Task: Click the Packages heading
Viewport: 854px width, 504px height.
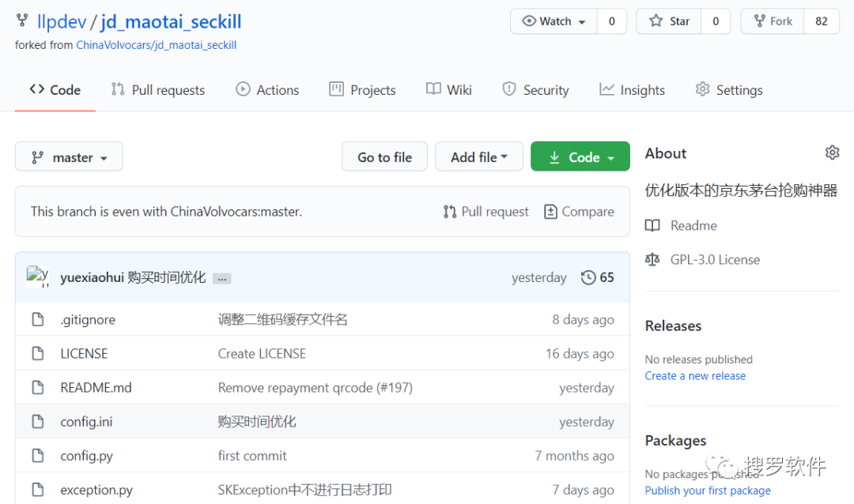Action: 675,440
